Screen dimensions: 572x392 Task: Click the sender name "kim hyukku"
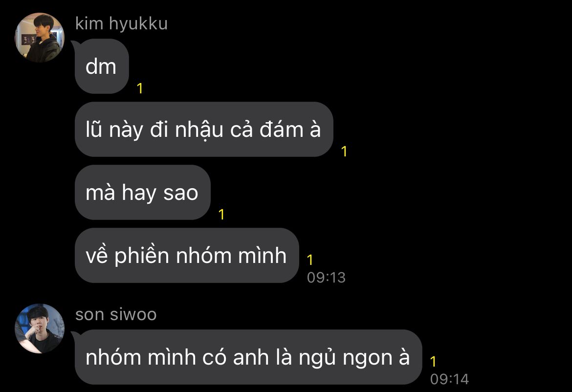point(121,23)
